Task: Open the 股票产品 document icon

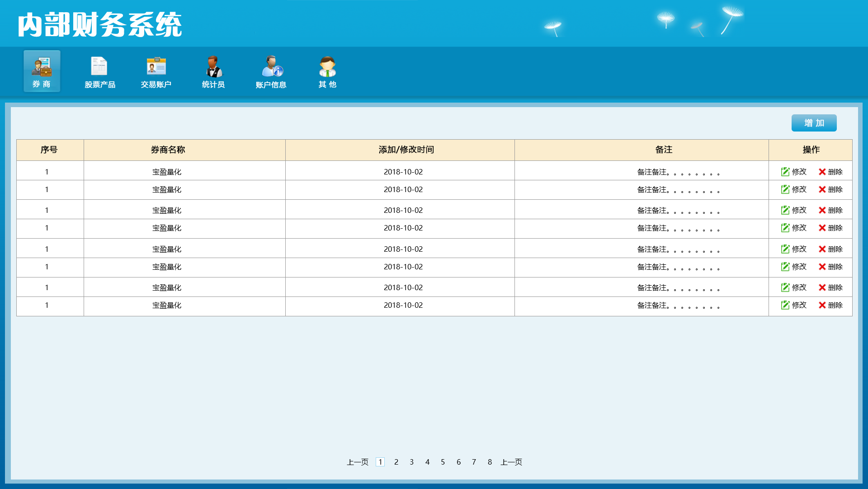Action: [x=99, y=66]
